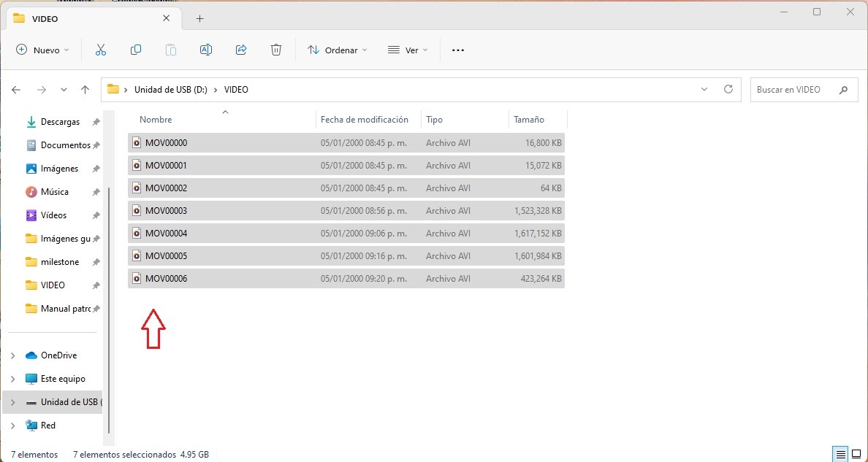Open a new tab with plus button
This screenshot has width=868, height=462.
click(200, 19)
